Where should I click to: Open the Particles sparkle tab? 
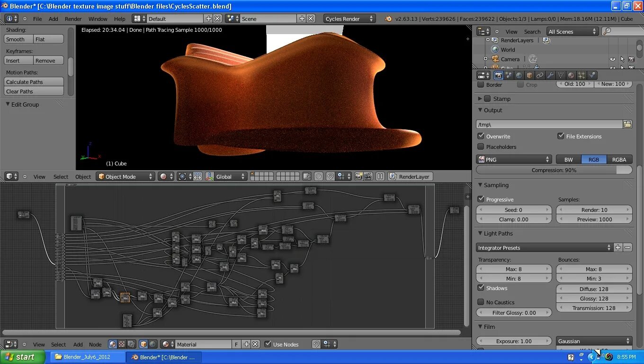[x=581, y=75]
